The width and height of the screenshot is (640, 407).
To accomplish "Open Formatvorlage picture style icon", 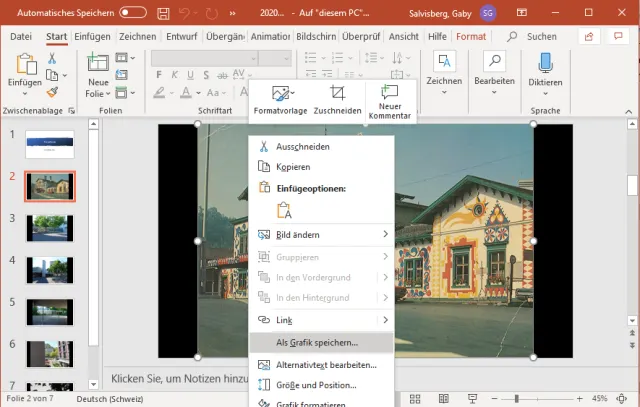I will [x=281, y=93].
